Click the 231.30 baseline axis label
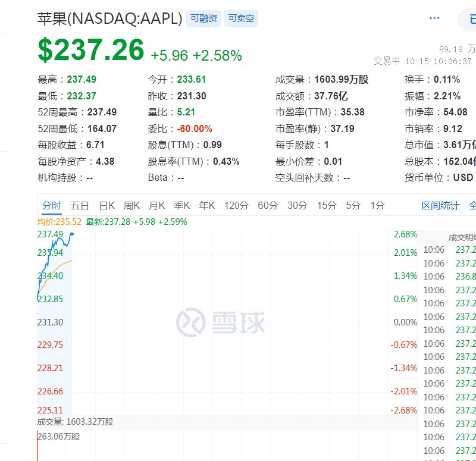476x461 pixels. point(50,322)
